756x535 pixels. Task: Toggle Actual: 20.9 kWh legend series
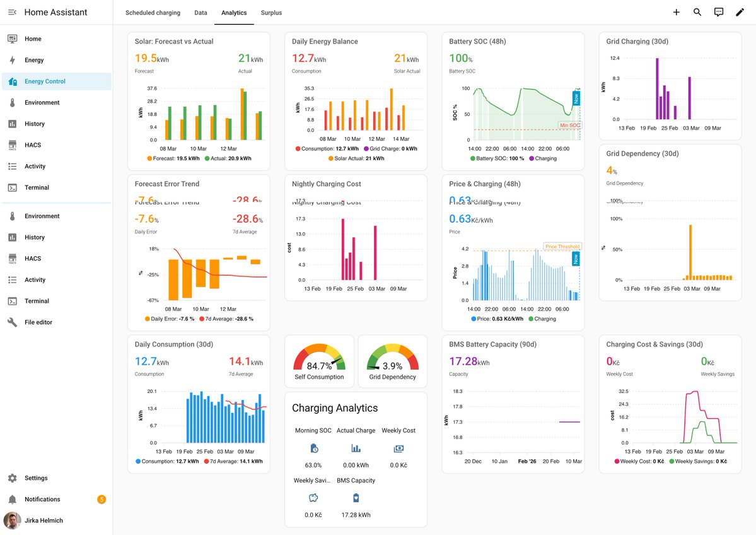click(x=228, y=158)
